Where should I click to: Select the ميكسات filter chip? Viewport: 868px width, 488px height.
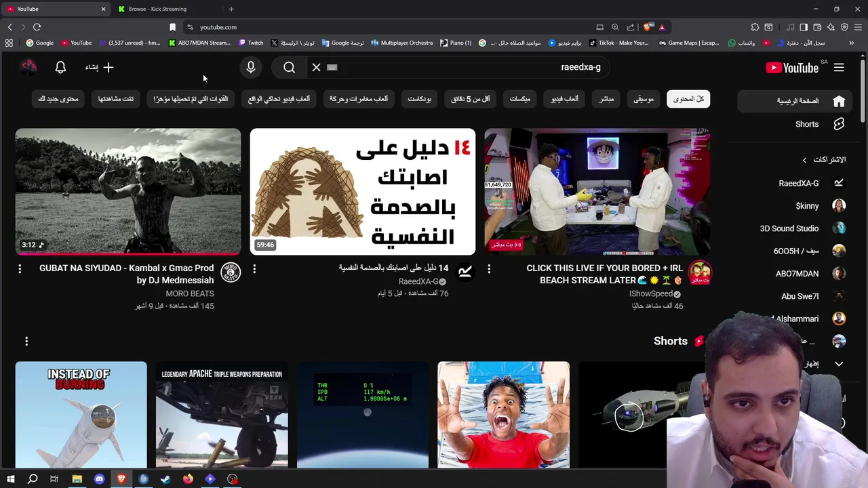coord(520,99)
